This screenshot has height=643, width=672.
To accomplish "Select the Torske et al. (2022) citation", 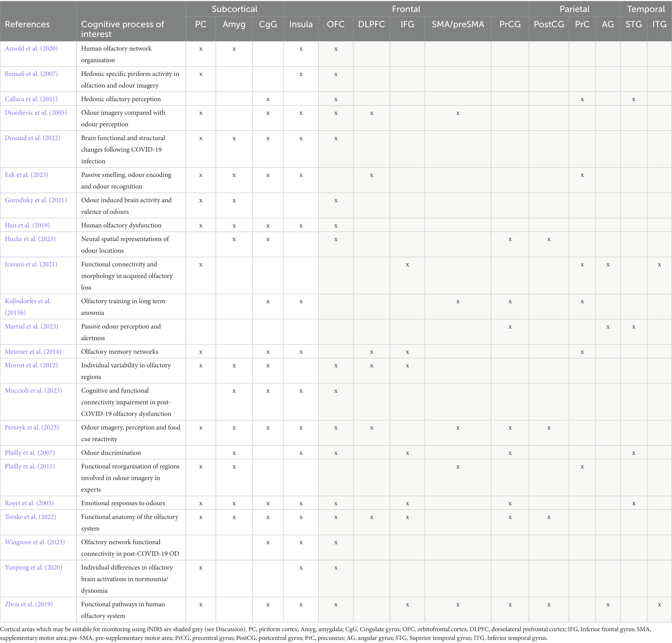I will (30, 517).
